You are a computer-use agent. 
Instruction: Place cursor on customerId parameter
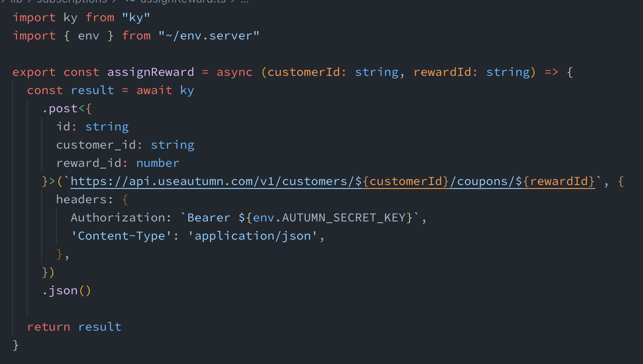pyautogui.click(x=303, y=72)
